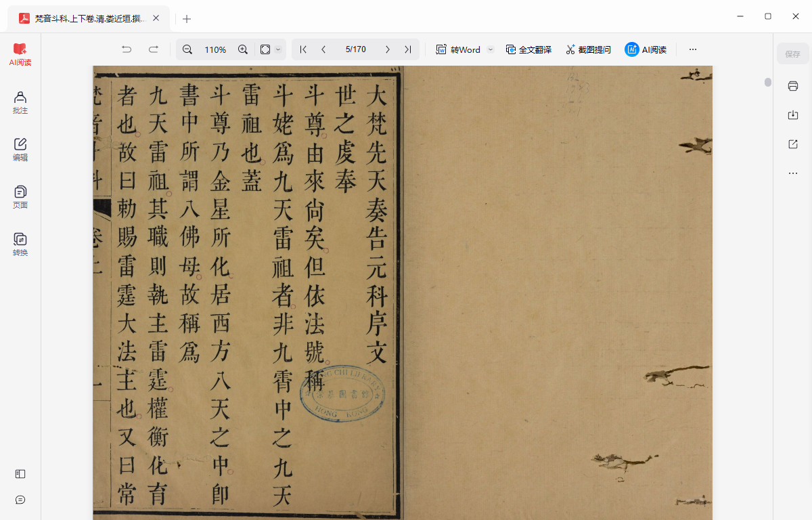812x520 pixels.
Task: Click the download/export icon in the right panel
Action: point(793,115)
